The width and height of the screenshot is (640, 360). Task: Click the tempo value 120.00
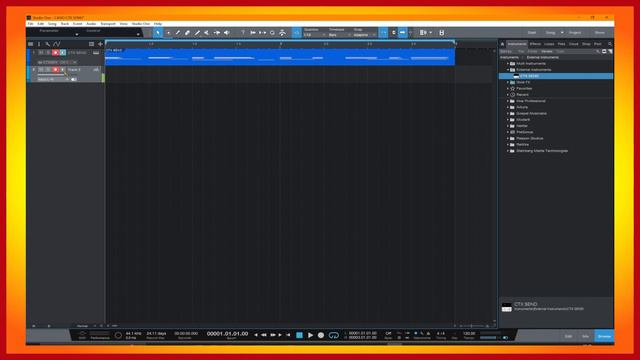pyautogui.click(x=469, y=333)
